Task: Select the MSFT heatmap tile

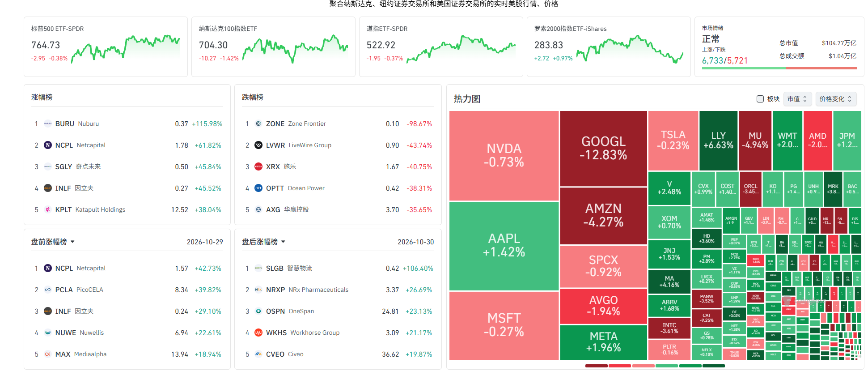Action: coord(504,325)
